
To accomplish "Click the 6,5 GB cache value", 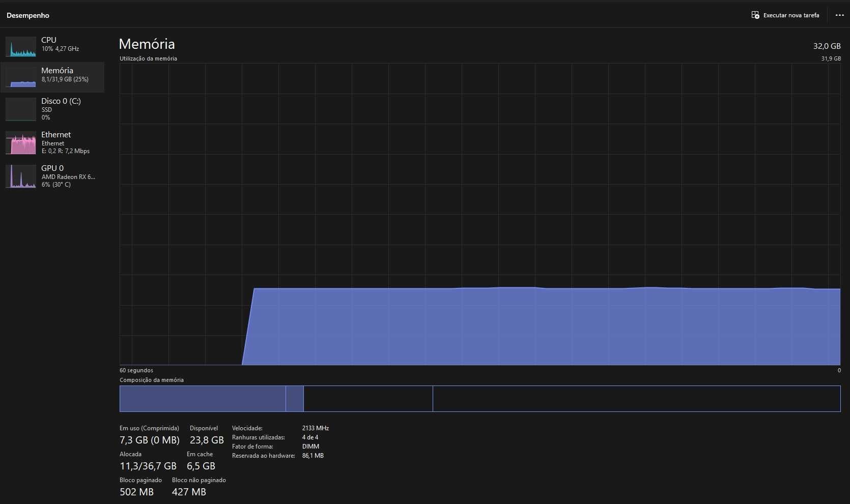I will pos(201,466).
